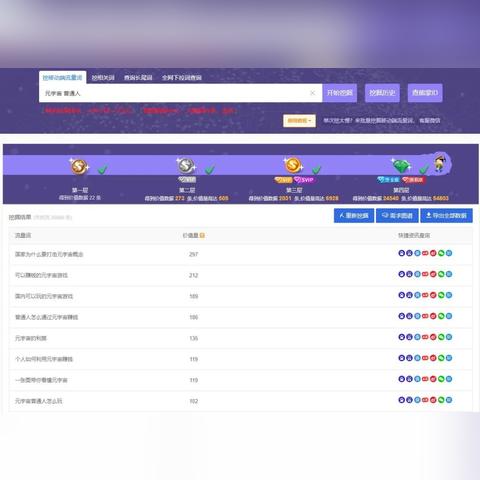Click the bronze coin for 第一层
Image resolution: width=480 pixels, height=480 pixels.
tap(79, 166)
